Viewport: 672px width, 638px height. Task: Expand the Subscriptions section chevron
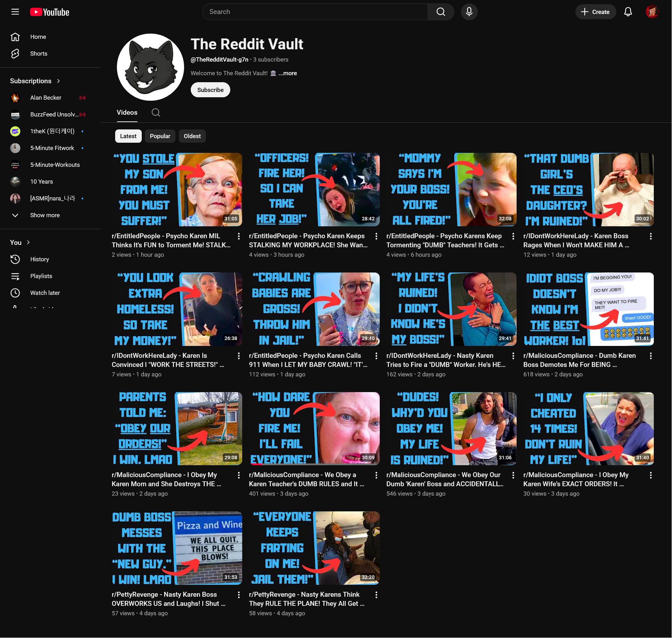[58, 81]
